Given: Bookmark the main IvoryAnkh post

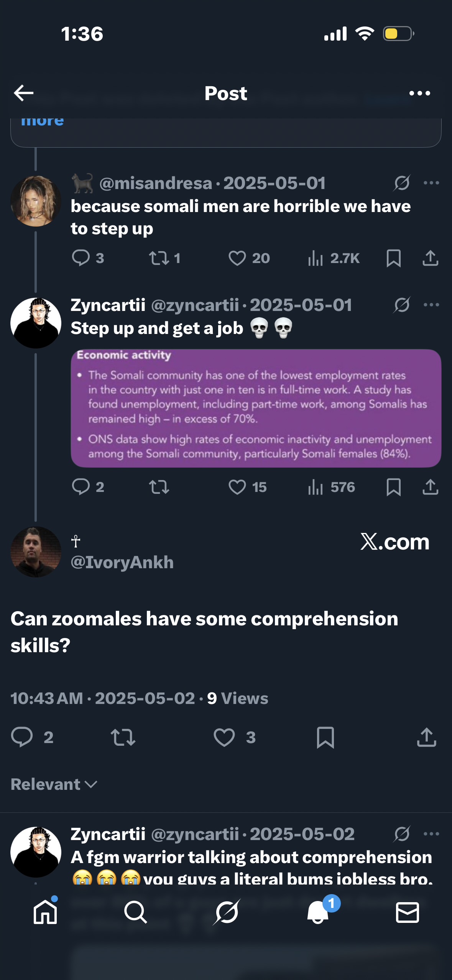Looking at the screenshot, I should [325, 737].
